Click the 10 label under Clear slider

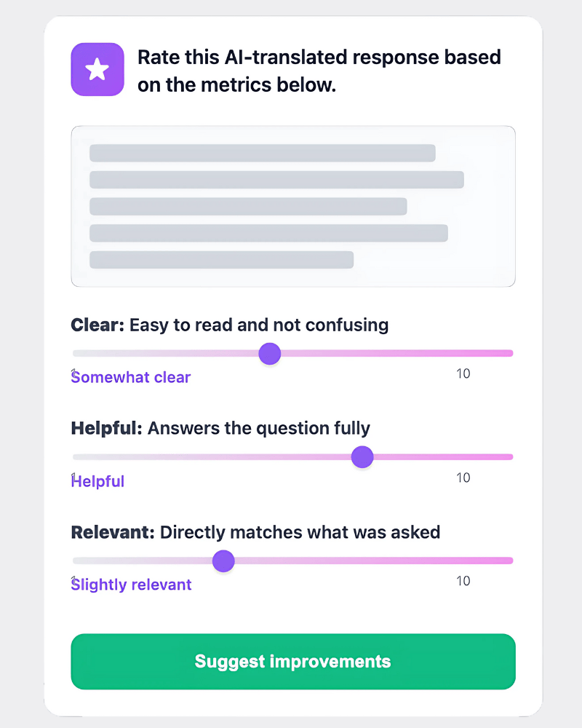[x=463, y=373]
